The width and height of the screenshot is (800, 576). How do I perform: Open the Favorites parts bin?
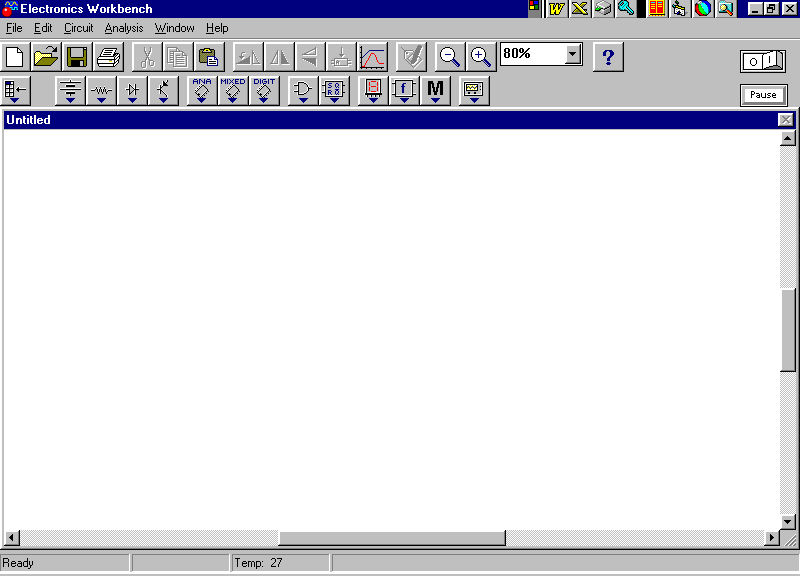16,91
